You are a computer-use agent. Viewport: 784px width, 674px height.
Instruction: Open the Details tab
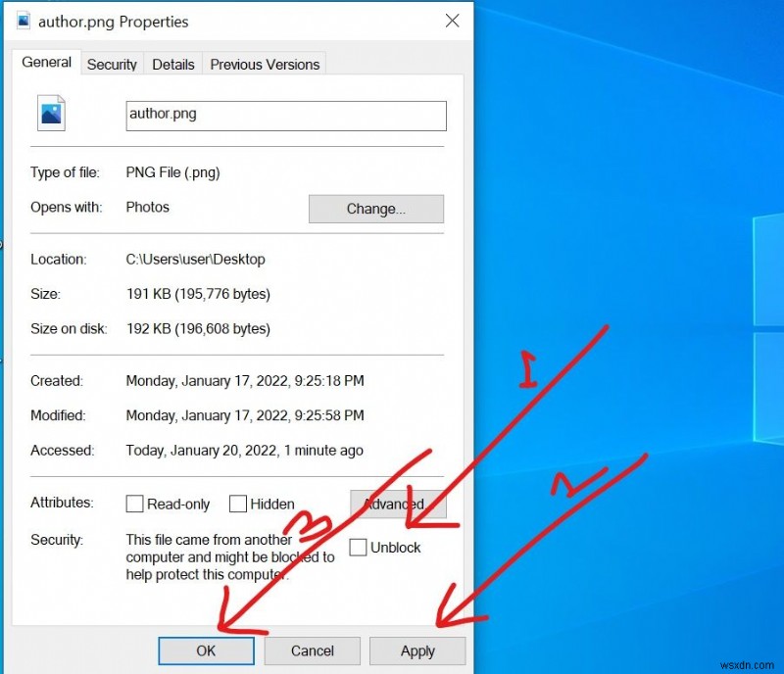(x=172, y=64)
